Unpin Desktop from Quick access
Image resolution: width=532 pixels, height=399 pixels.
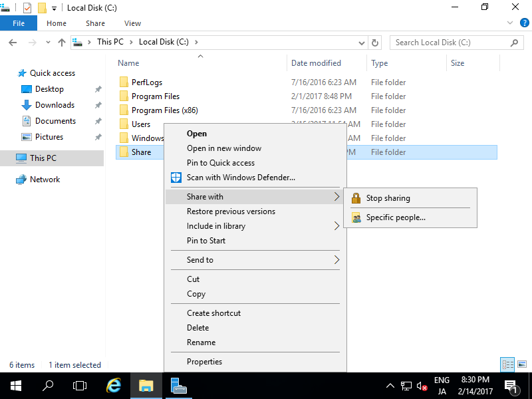point(98,89)
